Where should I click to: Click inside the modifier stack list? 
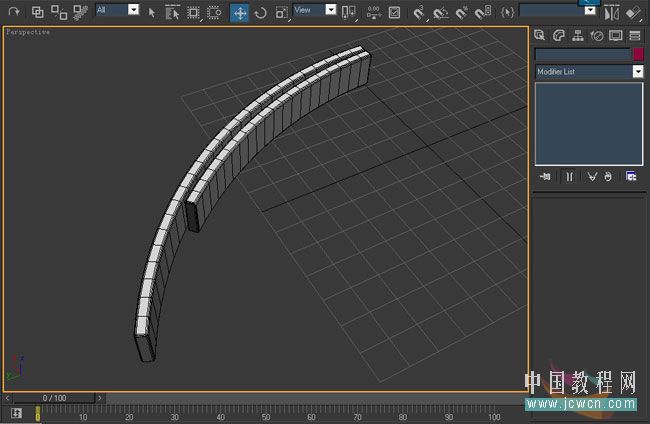[589, 124]
